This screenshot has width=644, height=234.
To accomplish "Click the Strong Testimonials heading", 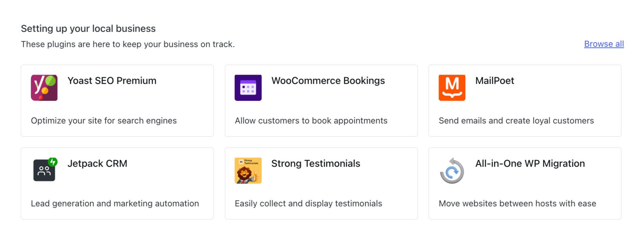I will (x=316, y=163).
